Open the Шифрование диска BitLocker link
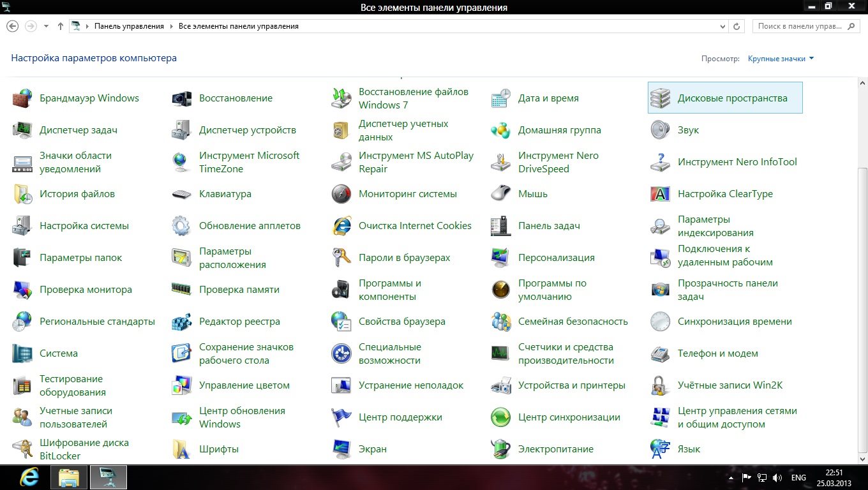This screenshot has width=868, height=490. [84, 449]
